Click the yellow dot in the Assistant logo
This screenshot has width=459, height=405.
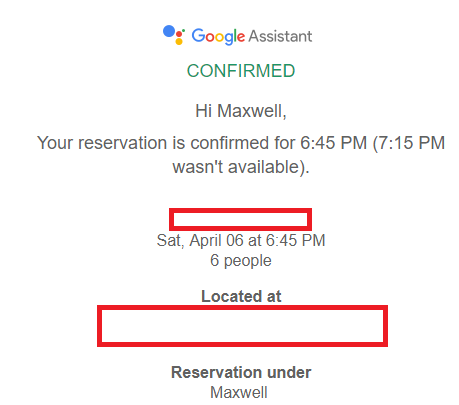[x=179, y=41]
